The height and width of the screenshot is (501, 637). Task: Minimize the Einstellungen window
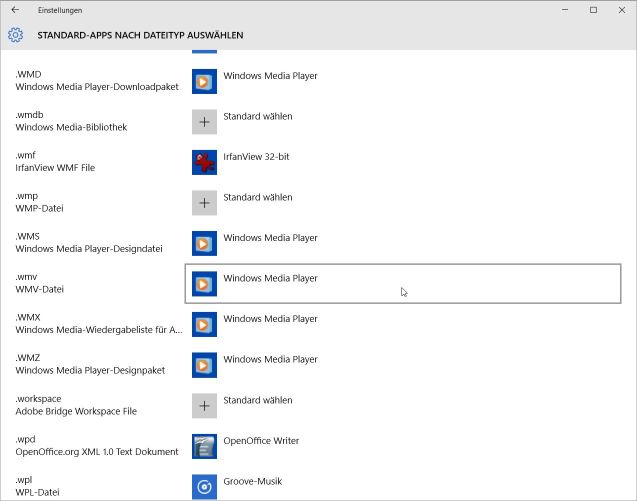click(565, 10)
